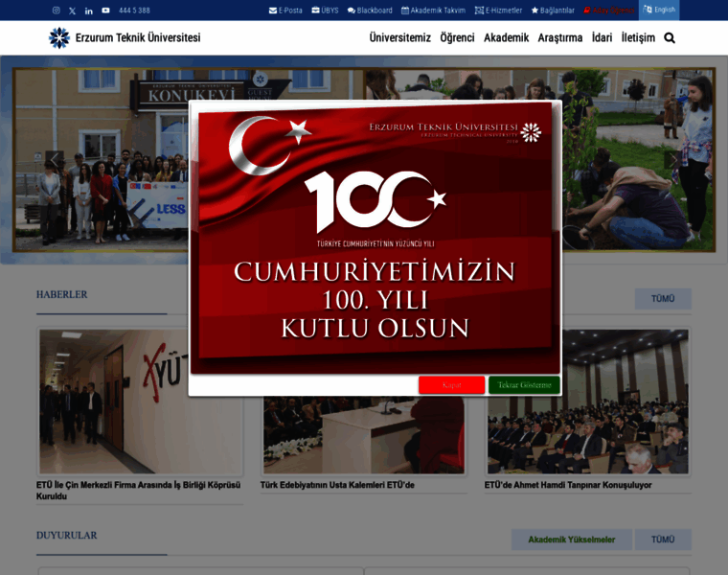The width and height of the screenshot is (728, 575).
Task: Open the university Instagram page icon
Action: tap(57, 11)
